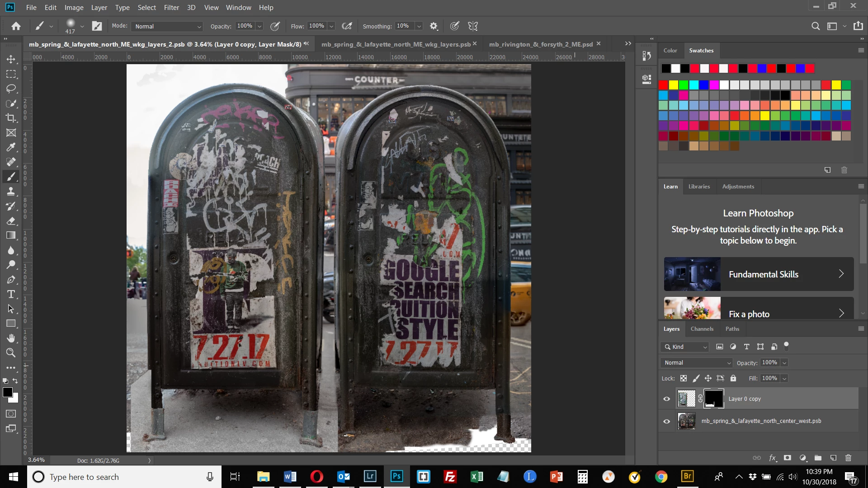The image size is (868, 488).
Task: Click the delete layer trash icon
Action: (848, 458)
